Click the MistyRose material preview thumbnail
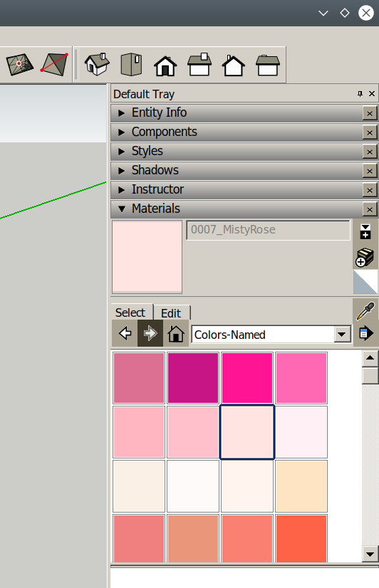Screen dimensions: 379x588 tap(147, 256)
